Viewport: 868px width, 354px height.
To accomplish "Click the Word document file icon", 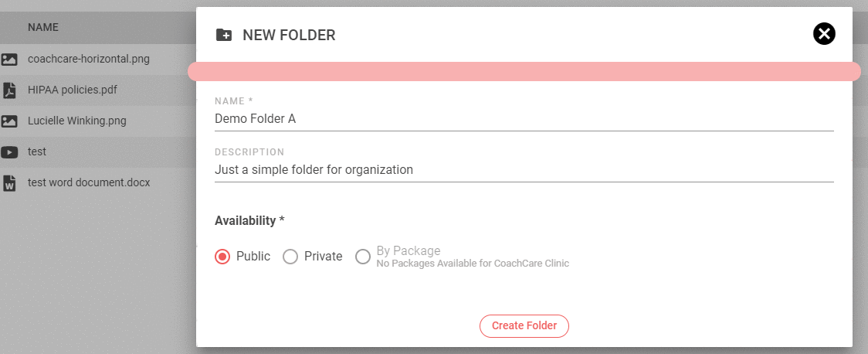I will [9, 183].
